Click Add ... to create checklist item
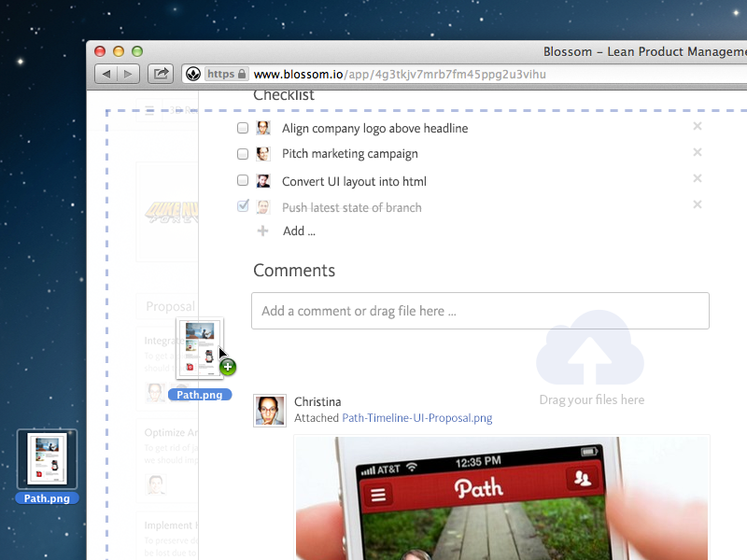This screenshot has width=747, height=560. click(x=299, y=231)
